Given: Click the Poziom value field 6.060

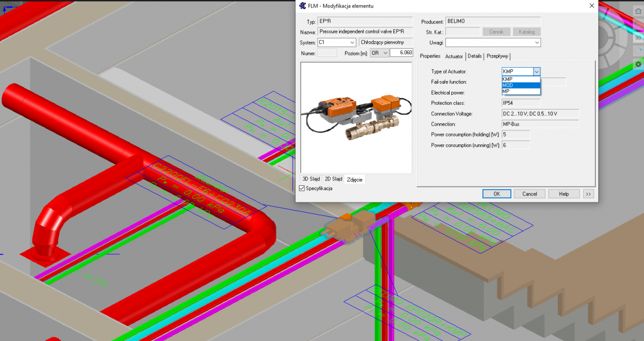Looking at the screenshot, I should tap(401, 53).
